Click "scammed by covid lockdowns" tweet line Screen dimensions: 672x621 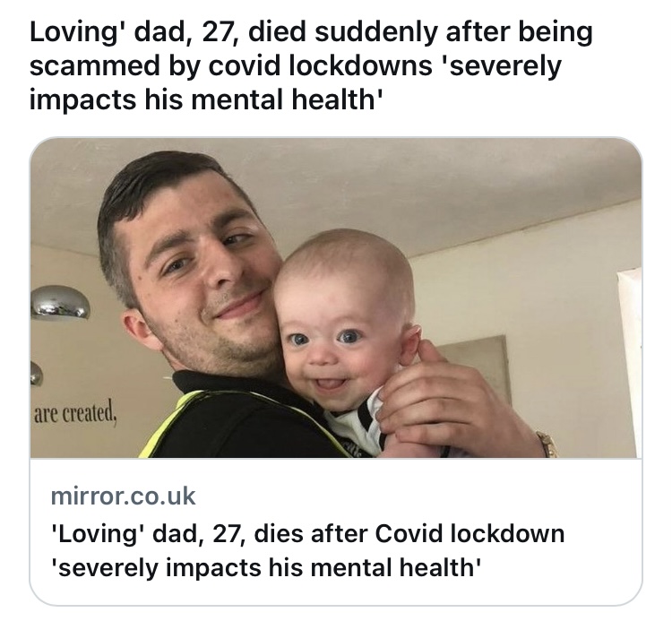pyautogui.click(x=231, y=66)
